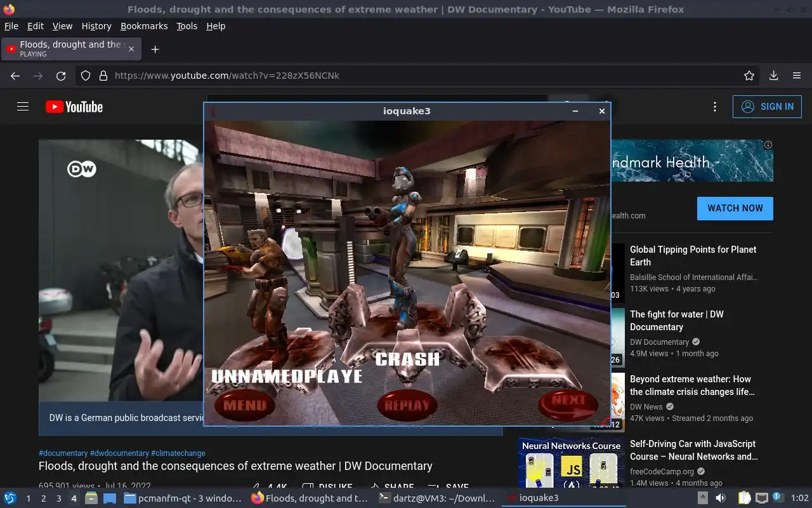
Task: Click the #dwdocumentary hashtag link
Action: (119, 453)
